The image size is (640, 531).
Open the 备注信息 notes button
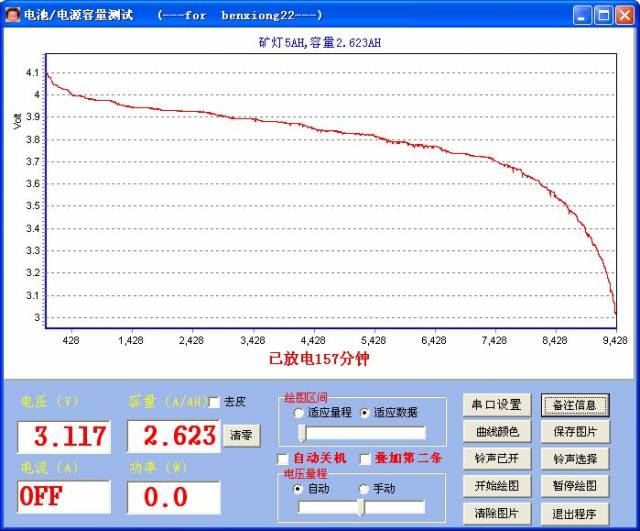[575, 405]
